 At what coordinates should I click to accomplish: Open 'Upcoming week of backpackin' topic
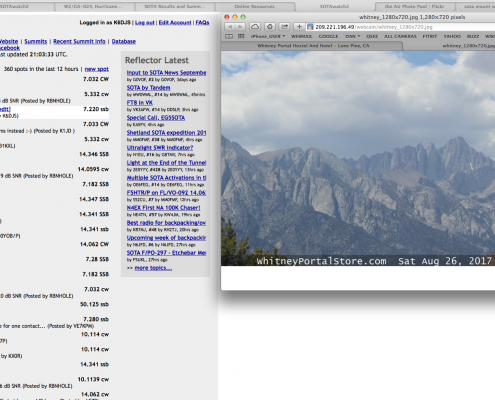pyautogui.click(x=166, y=238)
